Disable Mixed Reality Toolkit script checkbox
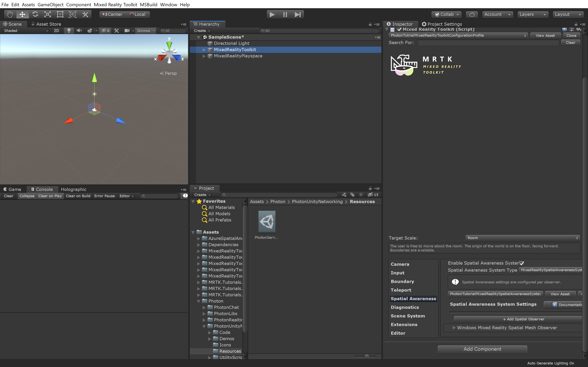The image size is (588, 367). [x=399, y=29]
